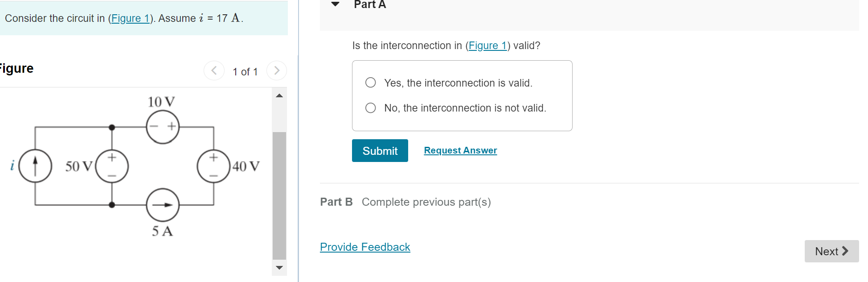Select next figure navigation chevron
This screenshot has width=868, height=282.
277,70
